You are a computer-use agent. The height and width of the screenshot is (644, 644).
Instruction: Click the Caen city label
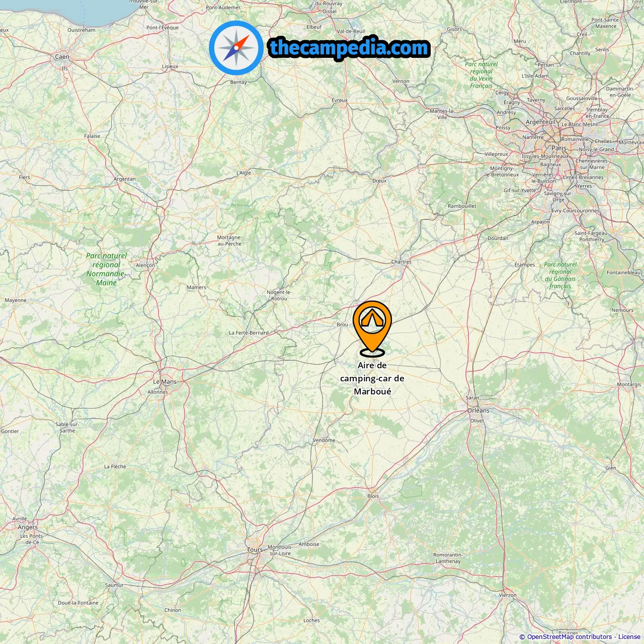tap(62, 57)
